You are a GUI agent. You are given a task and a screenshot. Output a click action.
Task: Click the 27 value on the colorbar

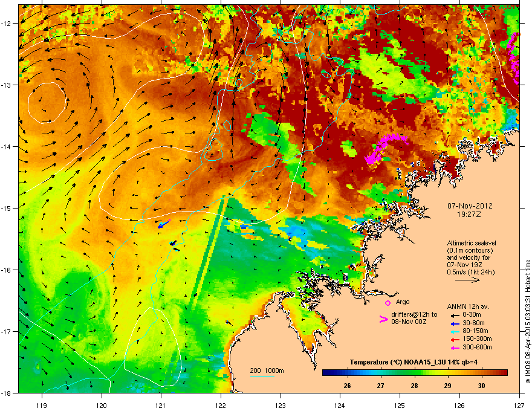tap(381, 386)
